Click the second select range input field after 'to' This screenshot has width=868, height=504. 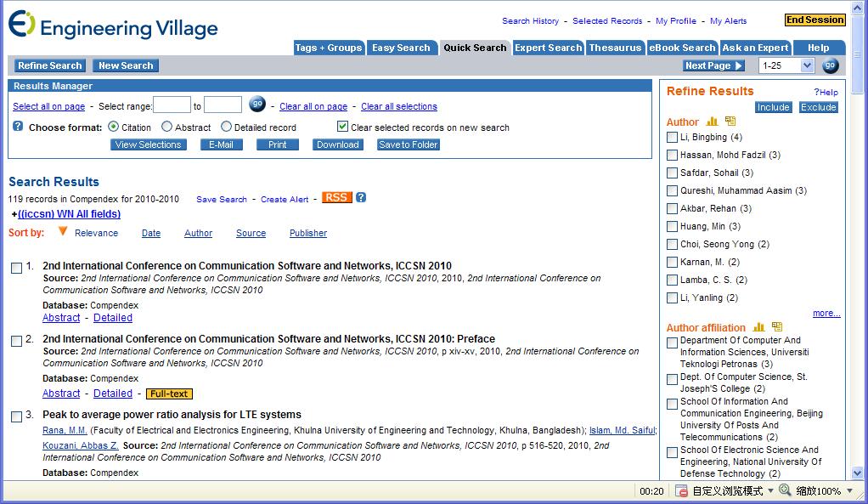(x=223, y=105)
